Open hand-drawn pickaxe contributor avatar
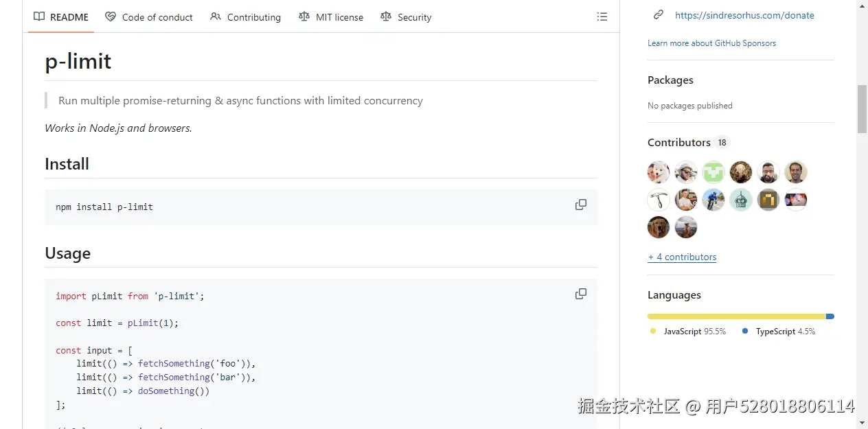The width and height of the screenshot is (868, 429). tap(659, 200)
